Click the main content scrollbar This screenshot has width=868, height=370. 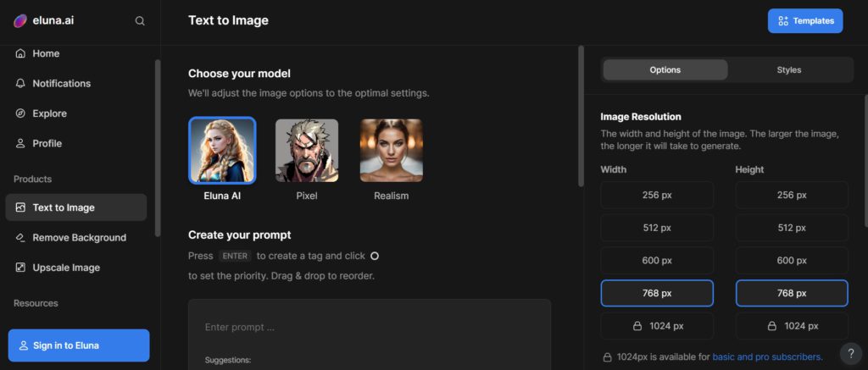point(581,116)
